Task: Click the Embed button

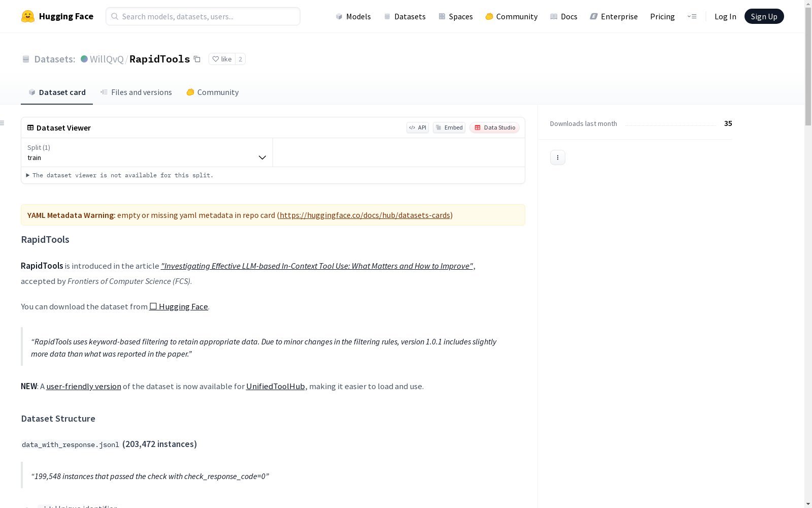Action: pos(449,128)
